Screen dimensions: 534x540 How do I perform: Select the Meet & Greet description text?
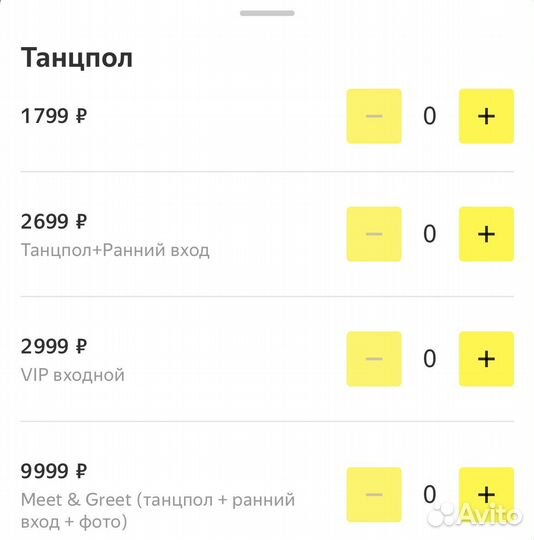[x=158, y=511]
